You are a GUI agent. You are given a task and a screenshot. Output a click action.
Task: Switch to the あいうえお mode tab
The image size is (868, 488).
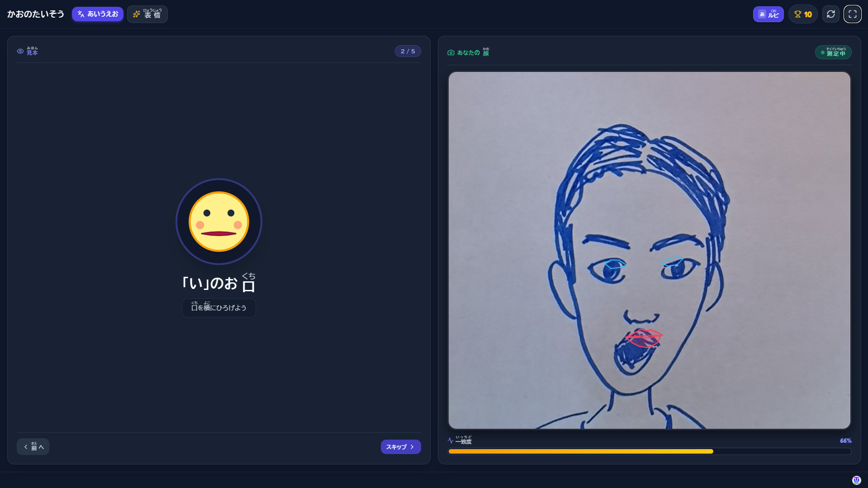tap(98, 14)
